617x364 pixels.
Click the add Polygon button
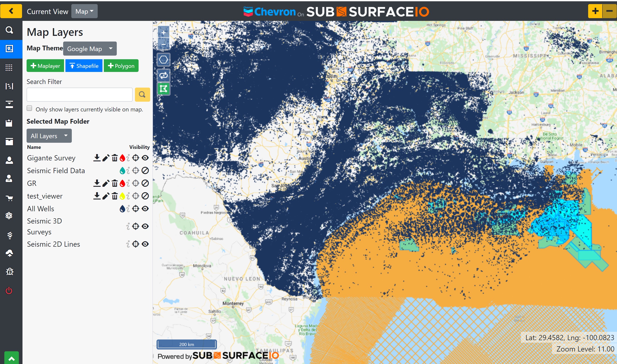pos(121,66)
